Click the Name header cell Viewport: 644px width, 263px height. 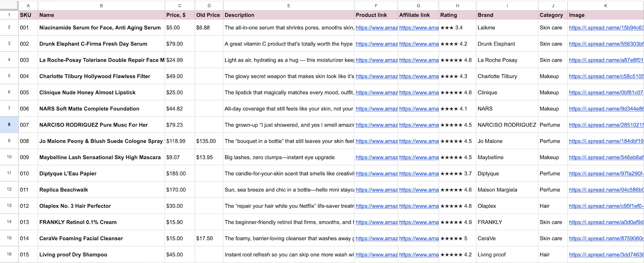[x=101, y=15]
